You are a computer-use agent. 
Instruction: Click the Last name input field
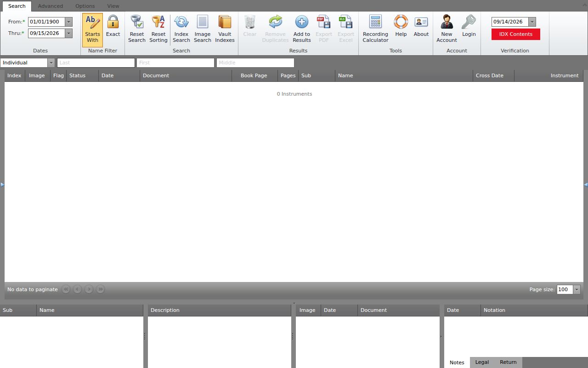tap(96, 63)
